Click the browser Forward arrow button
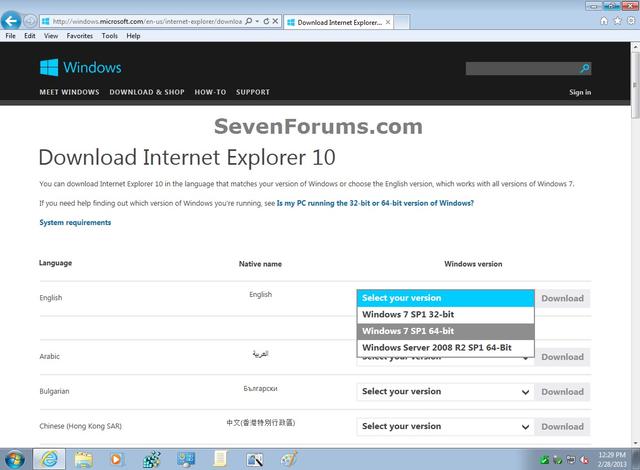The image size is (640, 470). pos(29,21)
